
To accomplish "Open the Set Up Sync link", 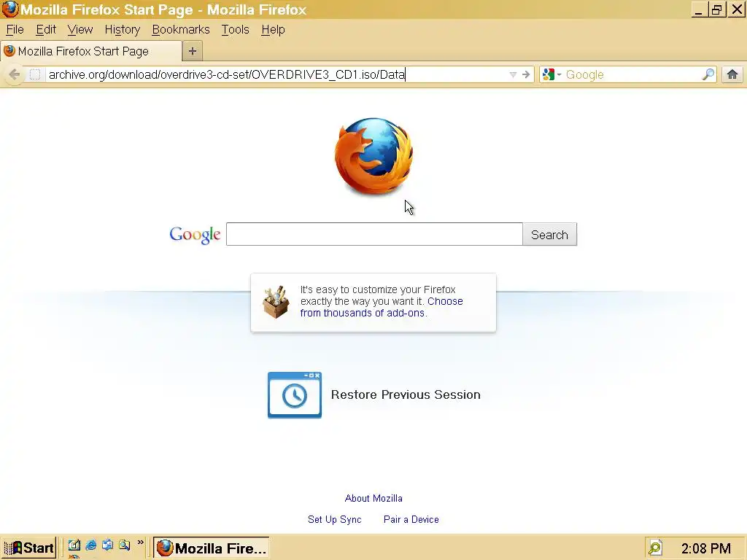I will tap(334, 519).
